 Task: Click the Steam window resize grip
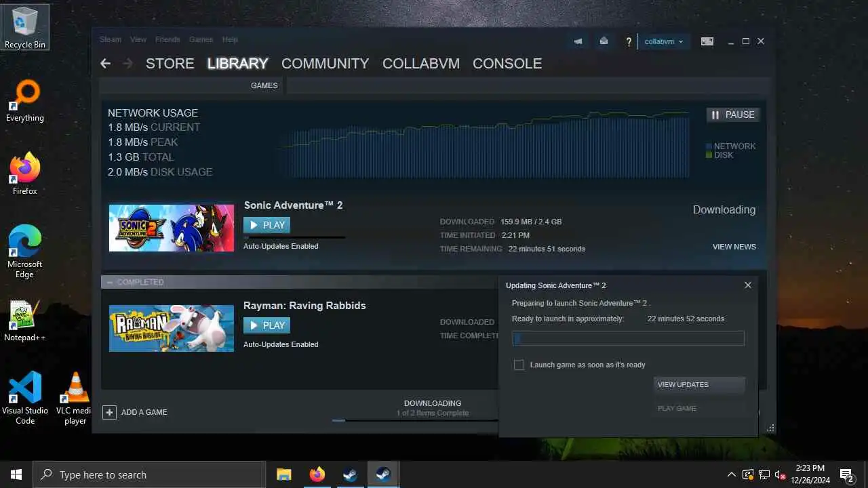(x=770, y=428)
